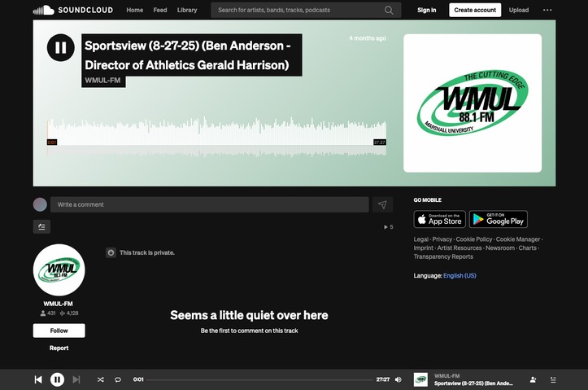This screenshot has height=390, width=588.
Task: Open the Imprint link
Action: (424, 248)
